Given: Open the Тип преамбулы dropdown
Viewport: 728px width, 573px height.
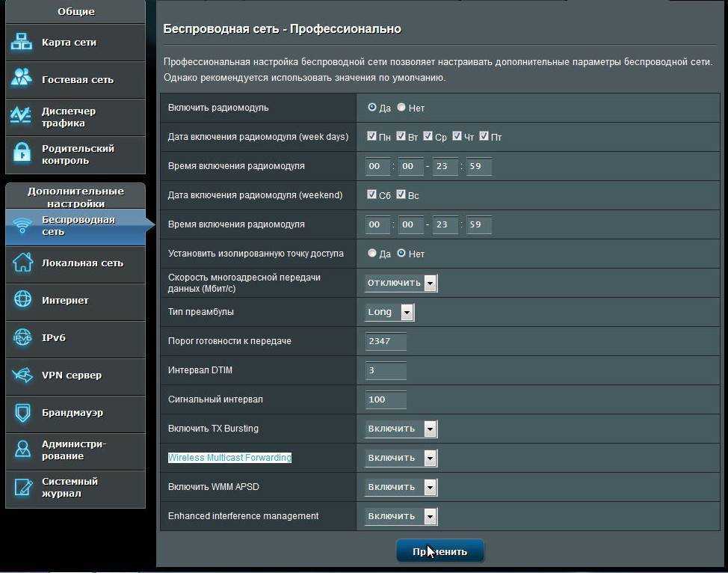Looking at the screenshot, I should tap(389, 312).
